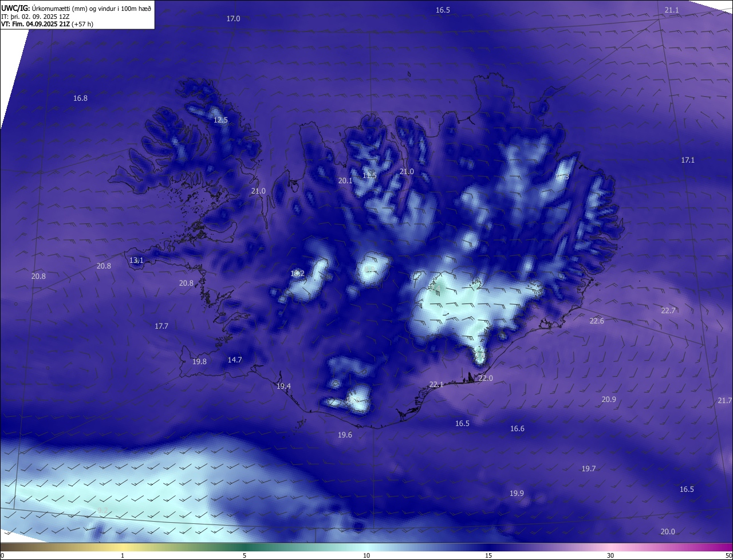
Task: Click the map value 20.0
Action: [668, 531]
